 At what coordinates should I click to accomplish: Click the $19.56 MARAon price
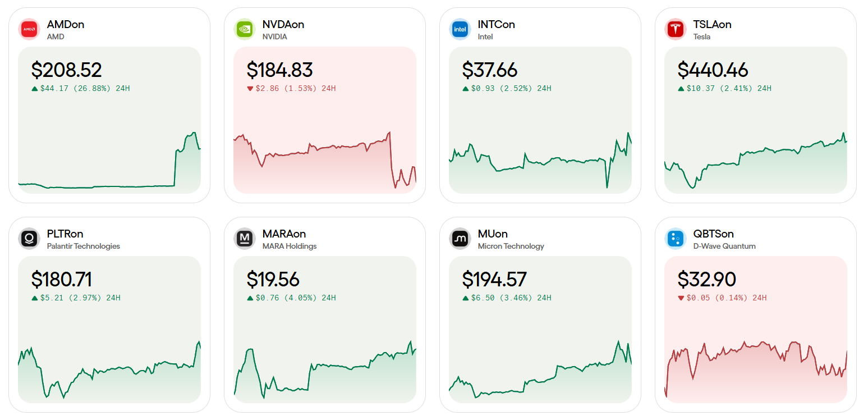coord(273,280)
